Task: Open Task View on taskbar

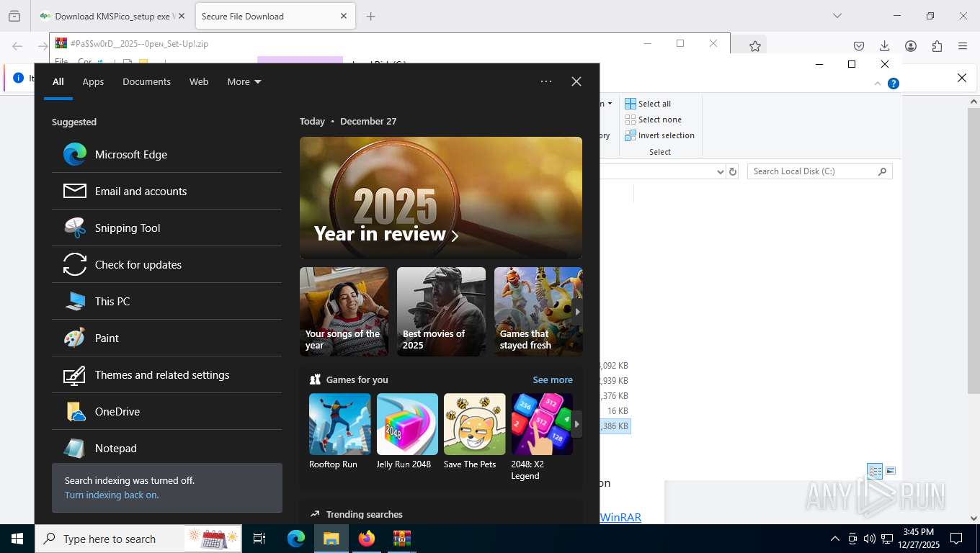Action: pos(259,539)
